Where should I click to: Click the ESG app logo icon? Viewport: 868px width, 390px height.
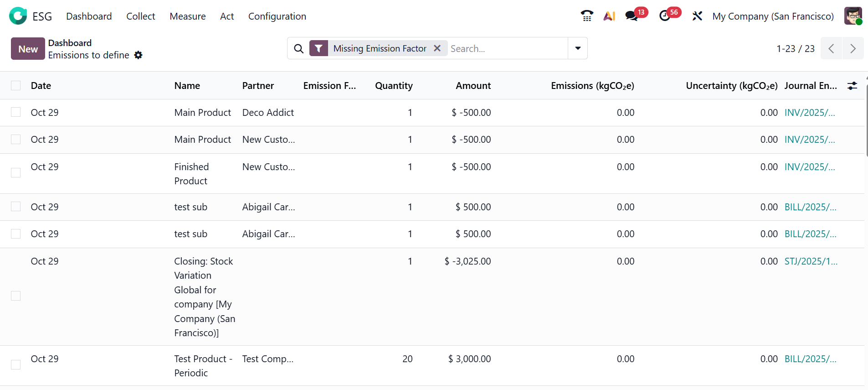point(18,16)
